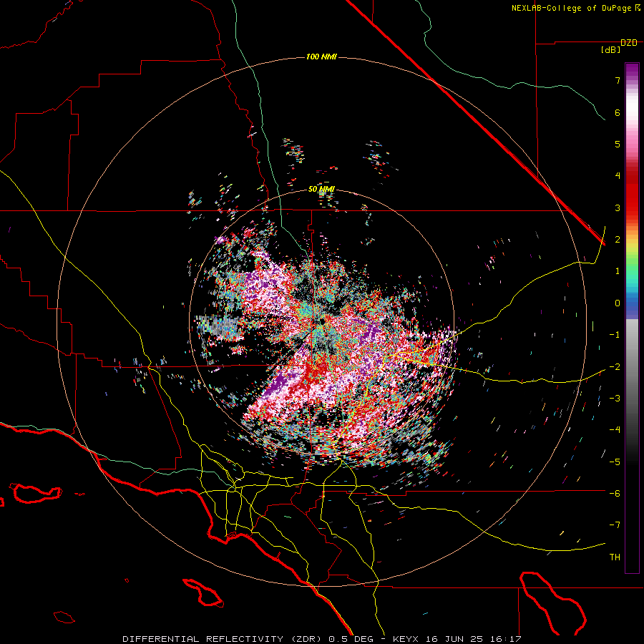Click the 16:17 timestamp text
644x644 pixels.
(507, 639)
